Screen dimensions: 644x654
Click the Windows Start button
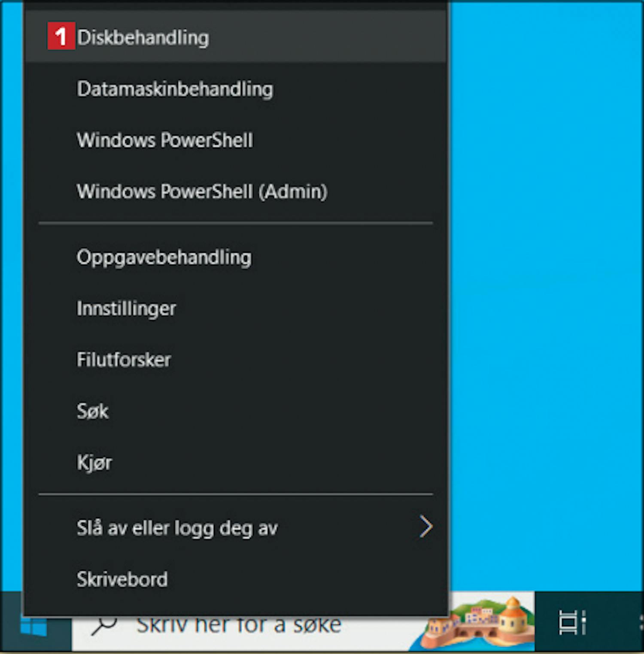click(34, 626)
